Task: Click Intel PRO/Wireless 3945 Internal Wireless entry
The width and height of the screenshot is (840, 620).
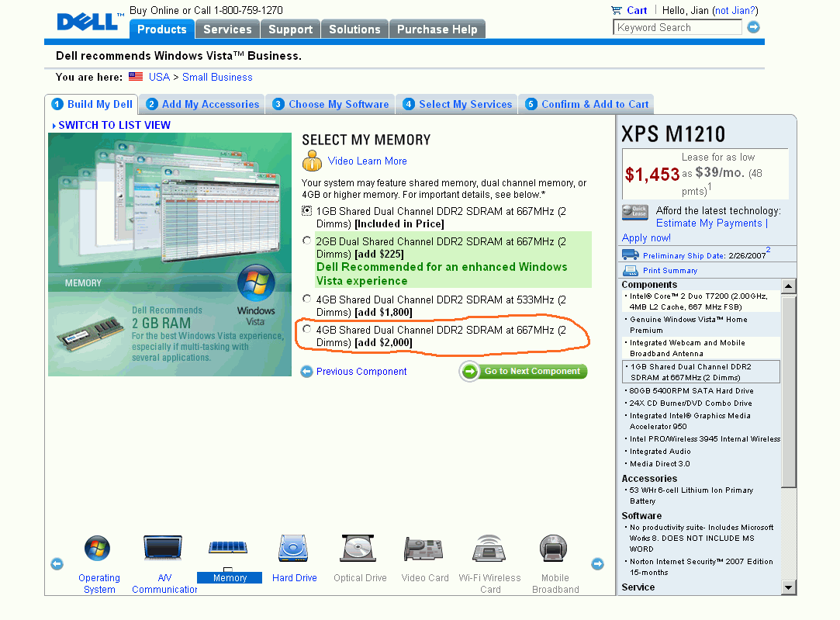Action: click(x=705, y=439)
